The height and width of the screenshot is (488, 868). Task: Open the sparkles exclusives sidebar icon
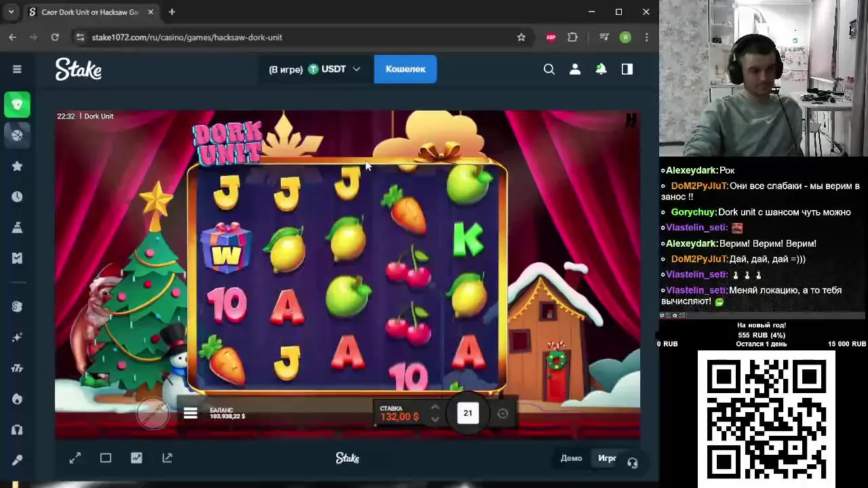17,337
